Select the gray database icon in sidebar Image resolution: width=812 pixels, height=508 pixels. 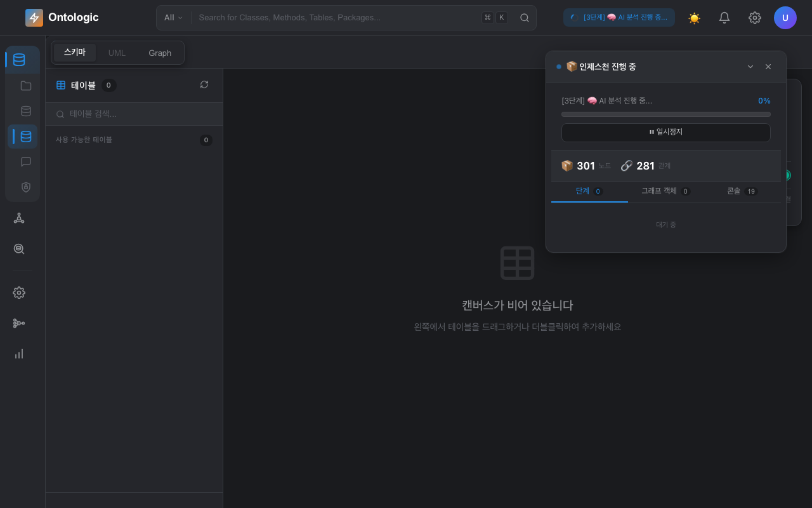(x=26, y=111)
